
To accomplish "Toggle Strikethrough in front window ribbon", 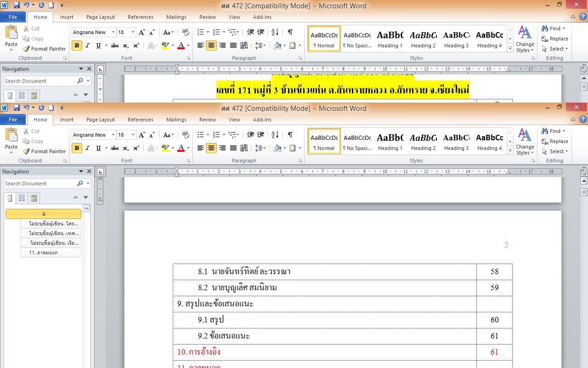I will 115,148.
